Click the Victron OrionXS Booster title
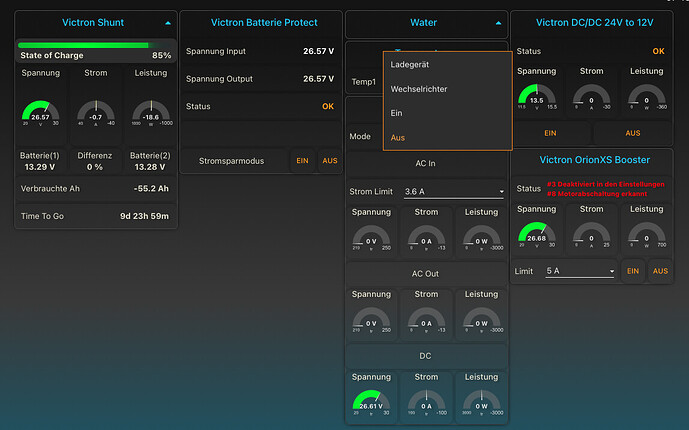The height and width of the screenshot is (430, 689). click(x=595, y=160)
